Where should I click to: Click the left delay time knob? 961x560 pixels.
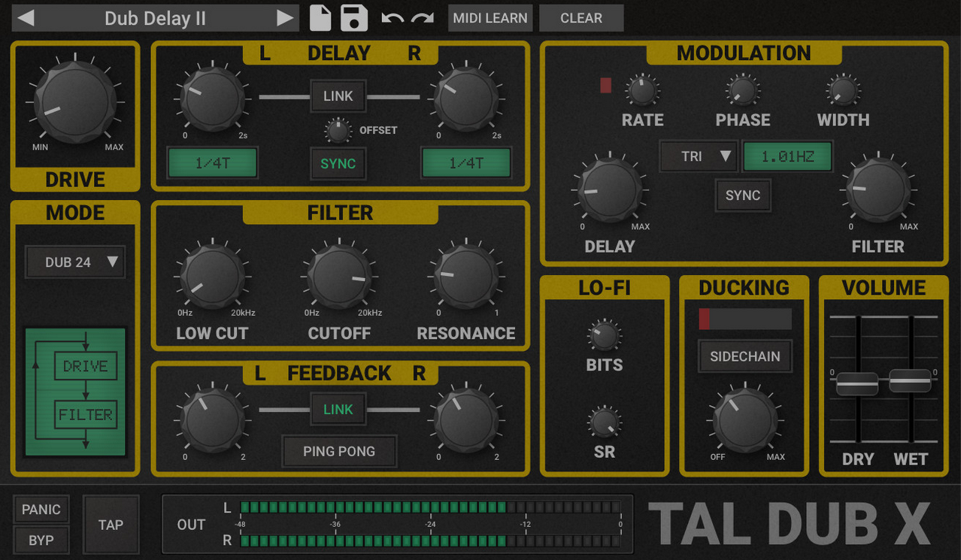coord(213,98)
